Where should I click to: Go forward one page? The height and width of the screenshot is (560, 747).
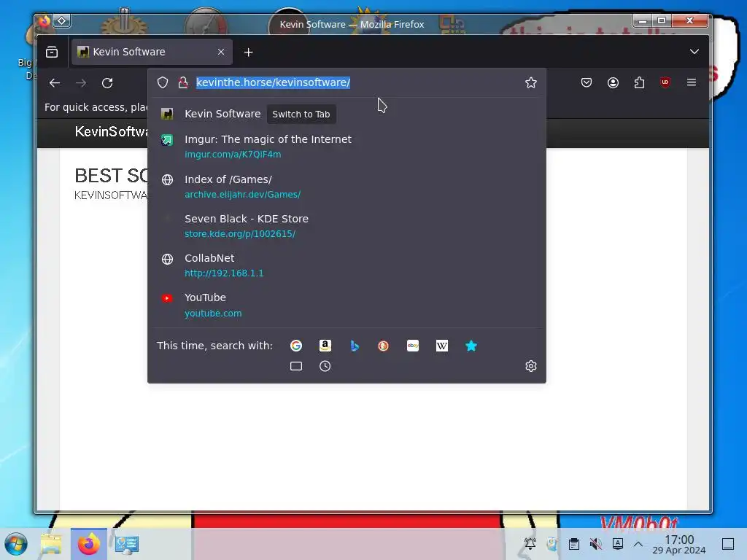click(x=81, y=83)
